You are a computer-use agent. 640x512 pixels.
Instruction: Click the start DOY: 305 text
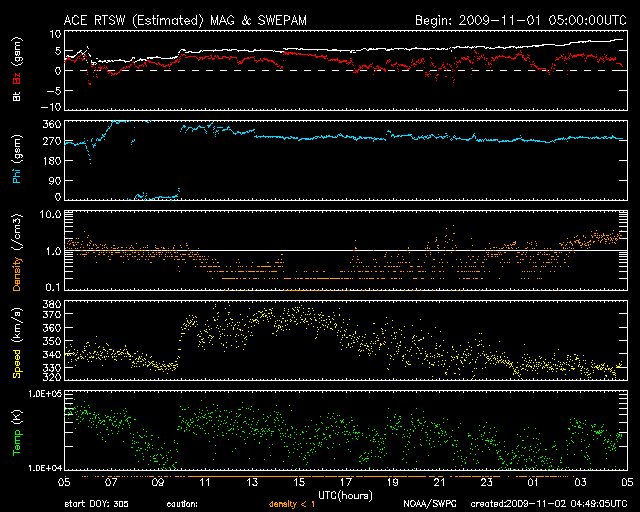97,504
